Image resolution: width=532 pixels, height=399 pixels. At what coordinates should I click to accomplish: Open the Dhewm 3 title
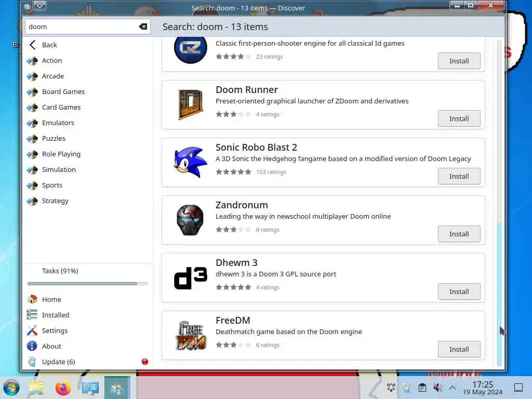(x=236, y=262)
